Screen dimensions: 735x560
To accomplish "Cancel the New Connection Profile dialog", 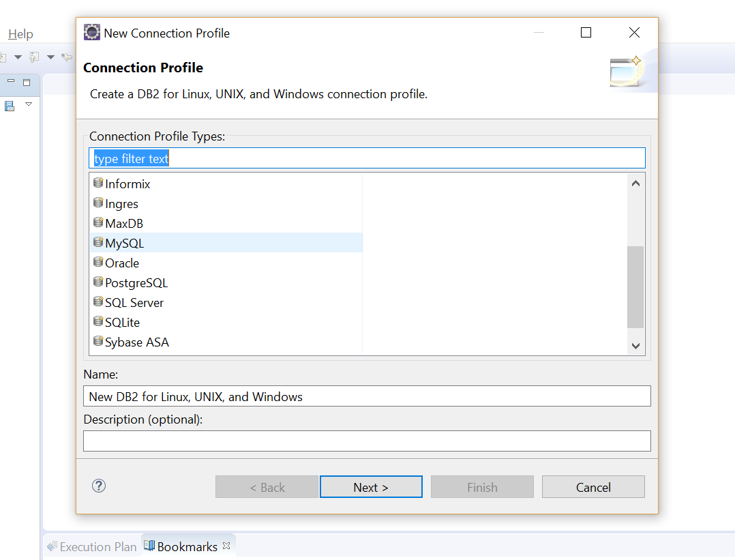I will [593, 487].
